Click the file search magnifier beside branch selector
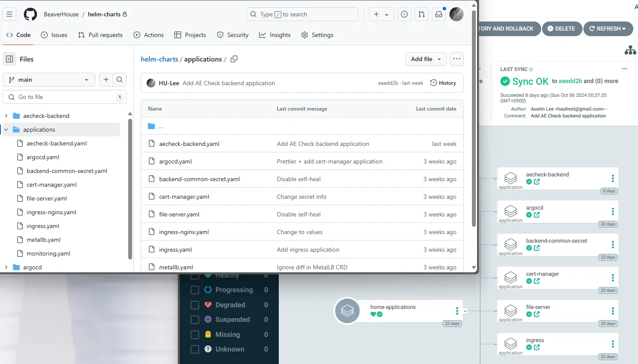Screen dimensions: 638x364 [x=119, y=80]
